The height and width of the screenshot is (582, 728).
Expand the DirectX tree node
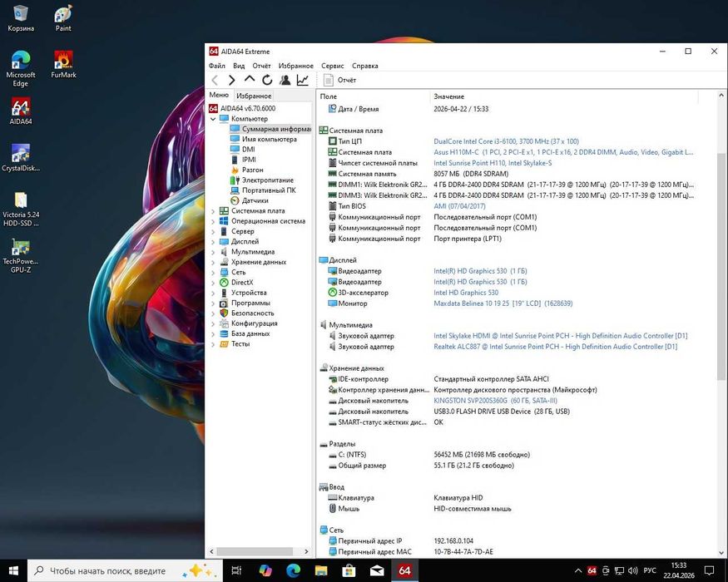(x=213, y=283)
